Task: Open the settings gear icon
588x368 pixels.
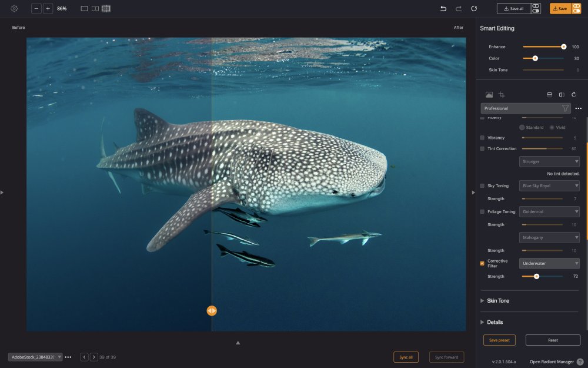Action: click(14, 8)
